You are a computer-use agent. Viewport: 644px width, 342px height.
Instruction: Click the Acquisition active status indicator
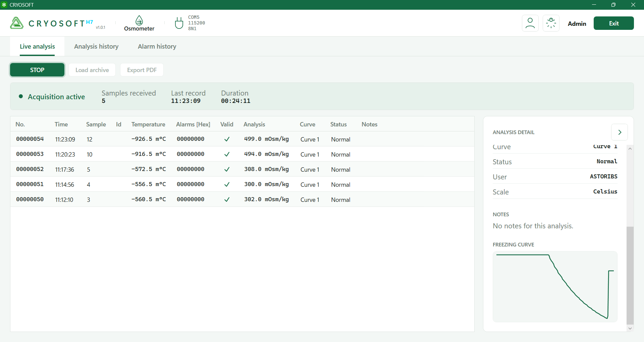coord(52,97)
